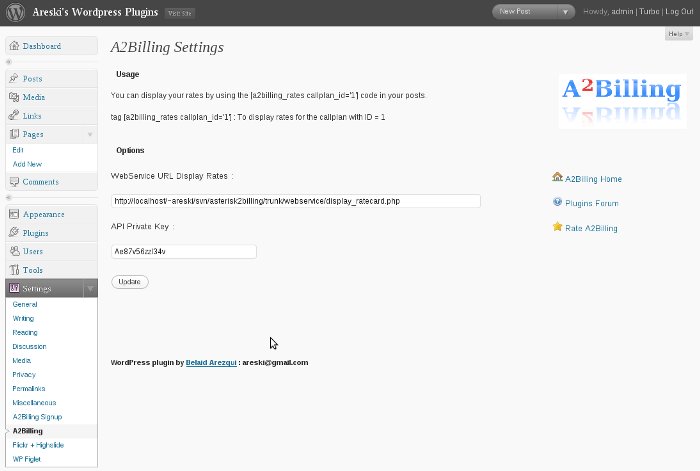Image resolution: width=700 pixels, height=471 pixels.
Task: Open the New Post dropdown arrow
Action: click(x=566, y=12)
